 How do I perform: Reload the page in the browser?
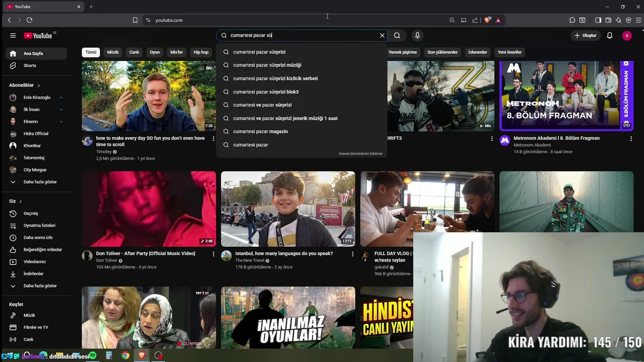29,20
